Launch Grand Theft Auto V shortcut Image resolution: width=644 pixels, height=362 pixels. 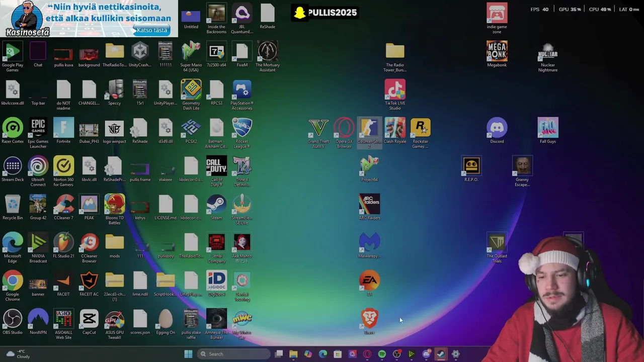(318, 133)
